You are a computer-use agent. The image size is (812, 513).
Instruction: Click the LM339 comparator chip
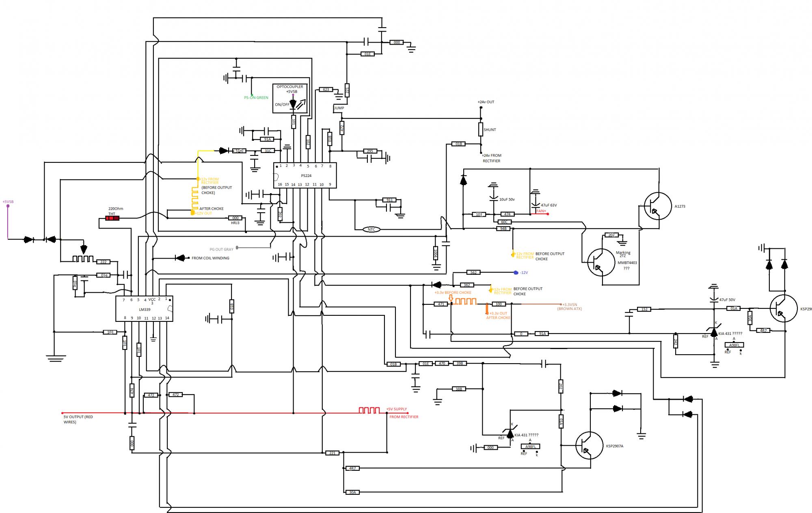point(144,309)
